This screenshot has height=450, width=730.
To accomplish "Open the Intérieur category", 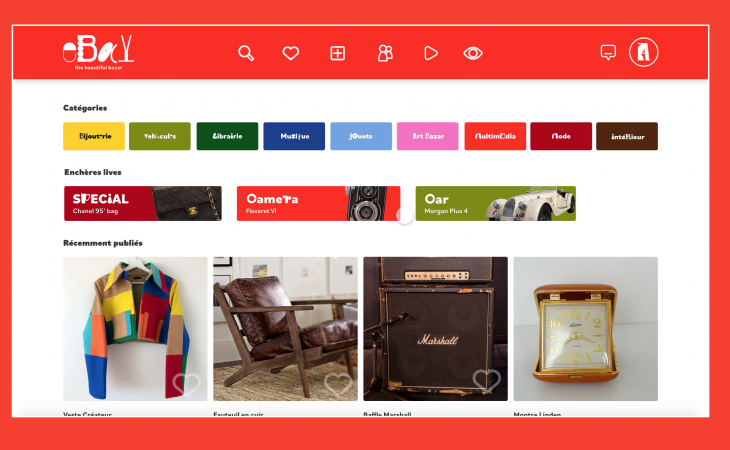I will click(x=627, y=136).
